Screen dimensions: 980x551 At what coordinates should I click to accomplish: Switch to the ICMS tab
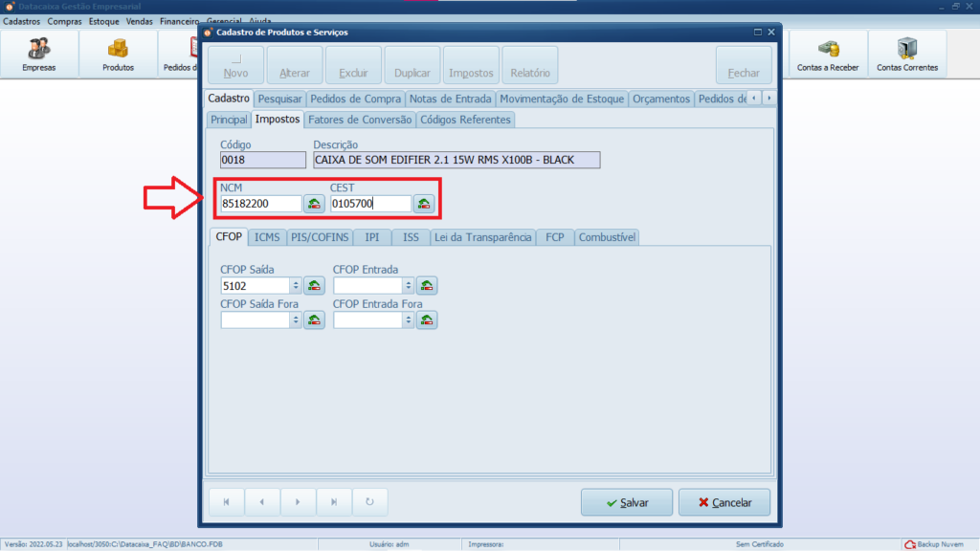tap(267, 237)
